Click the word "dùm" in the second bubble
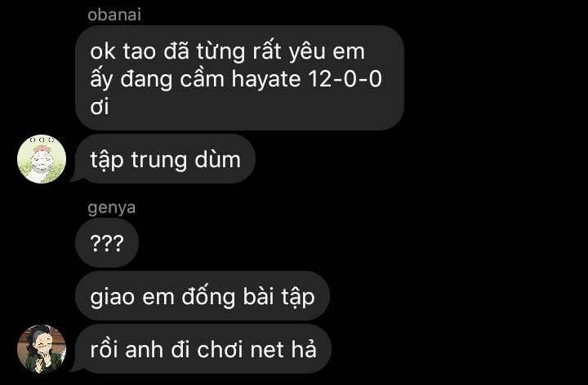The height and width of the screenshot is (385, 588). [x=217, y=160]
